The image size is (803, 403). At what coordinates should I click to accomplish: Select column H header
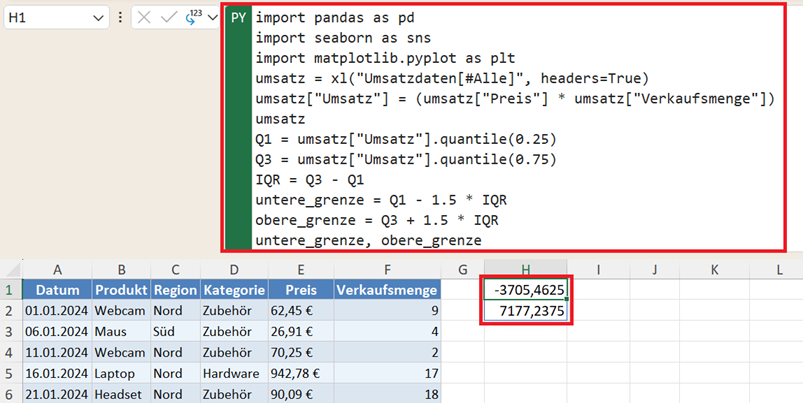click(525, 269)
